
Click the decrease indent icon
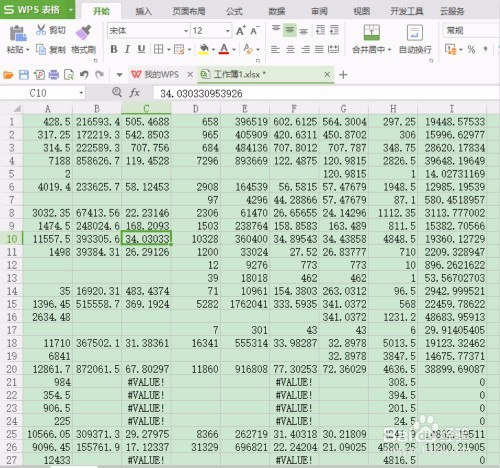coord(320,30)
